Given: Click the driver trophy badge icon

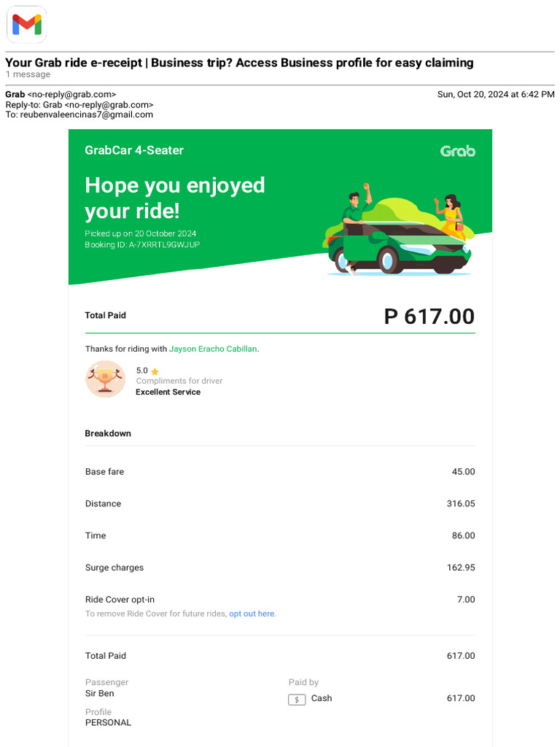Looking at the screenshot, I should tap(105, 379).
